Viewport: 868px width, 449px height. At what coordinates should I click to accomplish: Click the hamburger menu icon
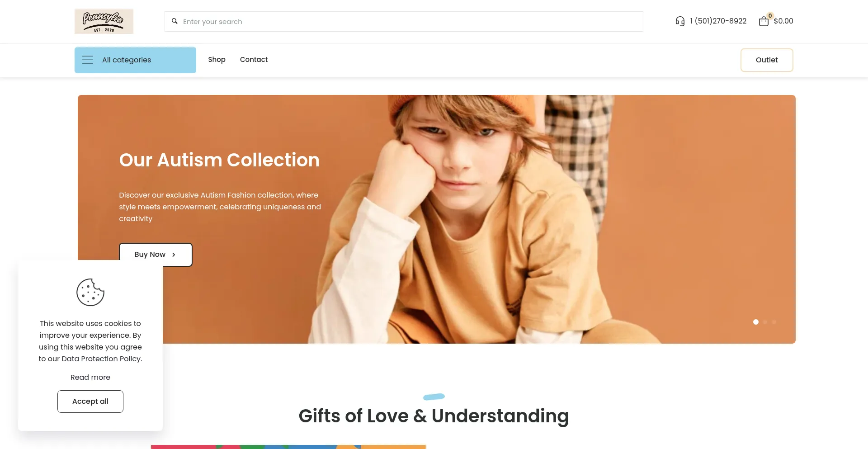[87, 60]
